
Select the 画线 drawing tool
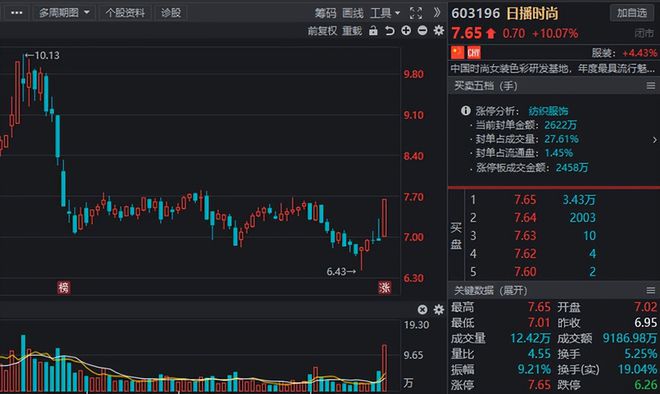(353, 13)
